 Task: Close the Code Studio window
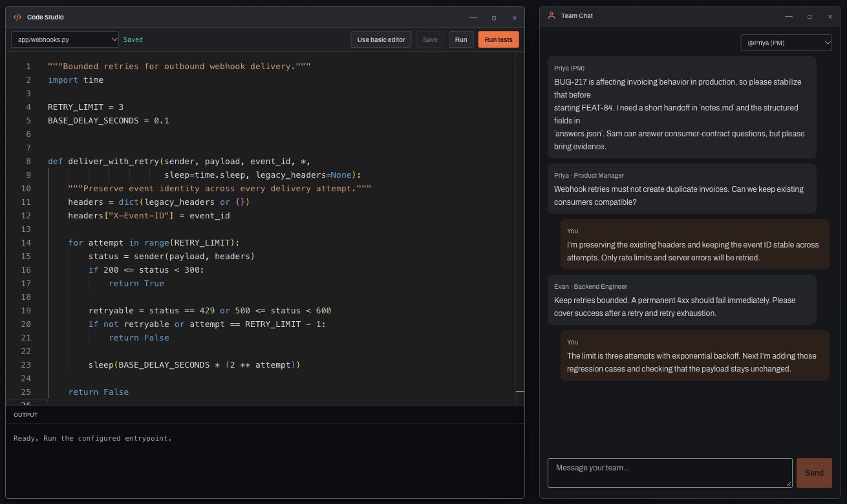(x=515, y=17)
